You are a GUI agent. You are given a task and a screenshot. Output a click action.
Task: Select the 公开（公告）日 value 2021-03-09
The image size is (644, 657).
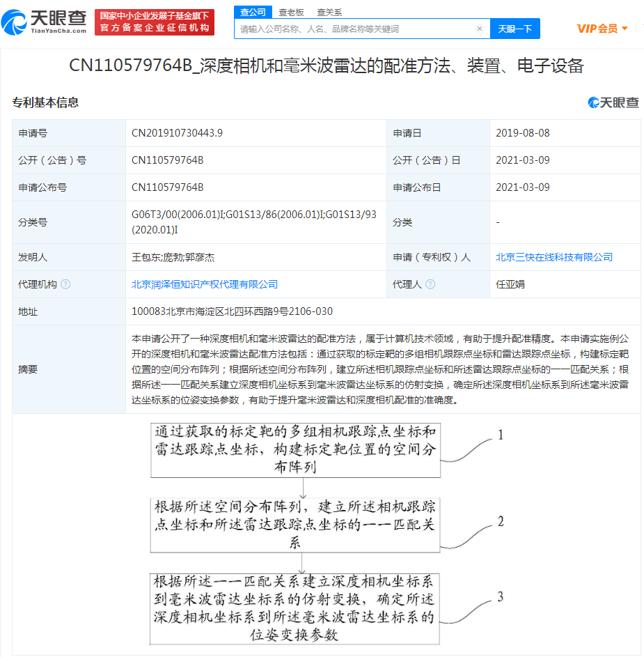523,160
